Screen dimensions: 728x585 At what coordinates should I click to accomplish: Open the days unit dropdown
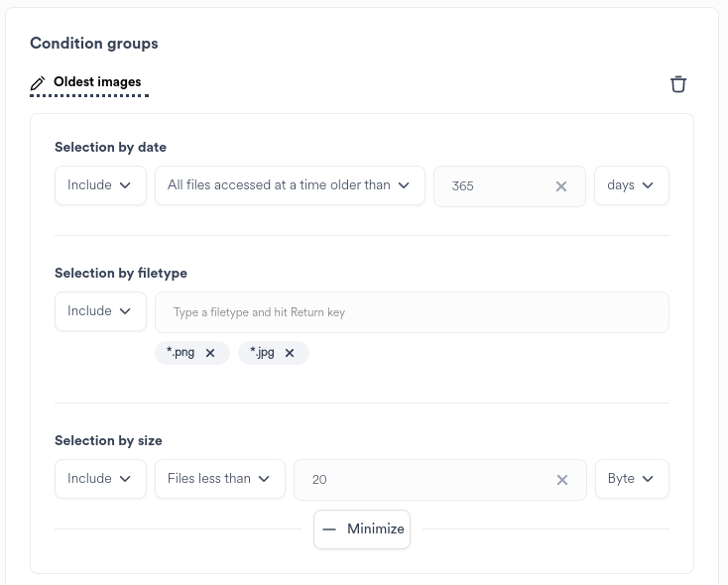point(631,185)
